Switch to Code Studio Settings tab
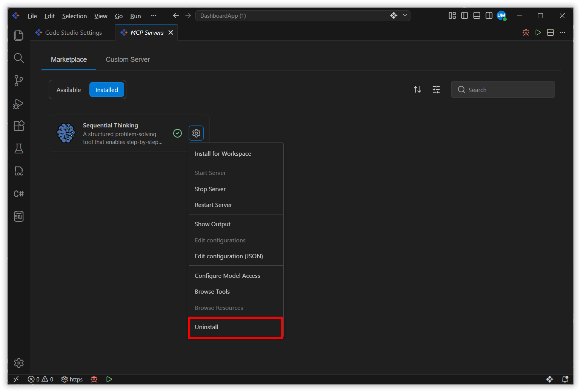581x392 pixels. coord(73,32)
